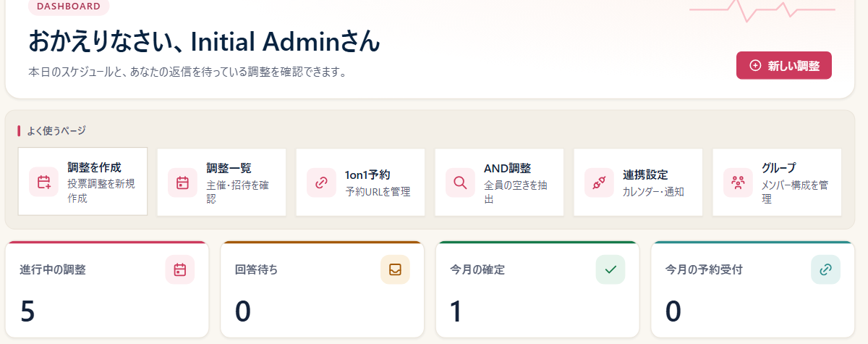Open the 今月の確定 count card

click(537, 289)
